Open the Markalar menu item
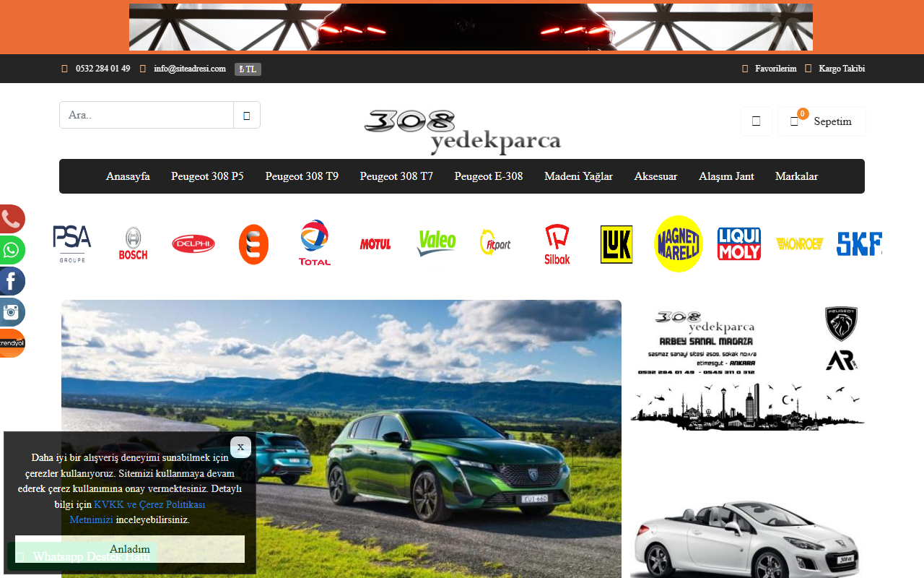 coord(796,176)
